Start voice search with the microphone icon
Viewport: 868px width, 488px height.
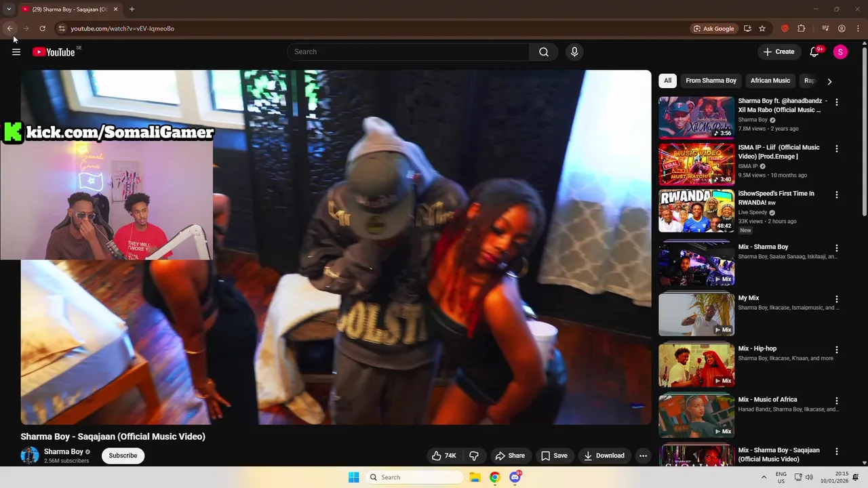coord(574,52)
